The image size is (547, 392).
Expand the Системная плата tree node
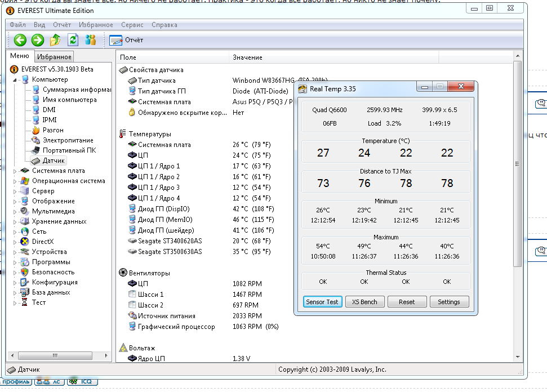pos(15,171)
